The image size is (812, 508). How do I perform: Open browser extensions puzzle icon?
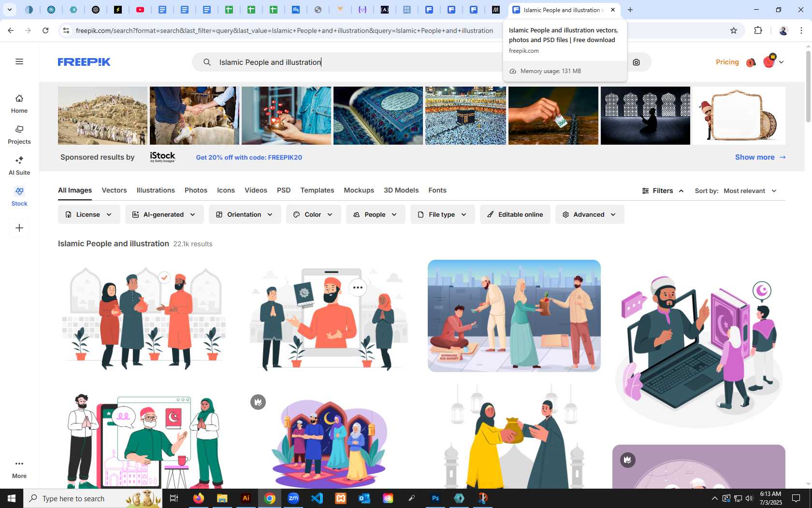click(x=758, y=30)
